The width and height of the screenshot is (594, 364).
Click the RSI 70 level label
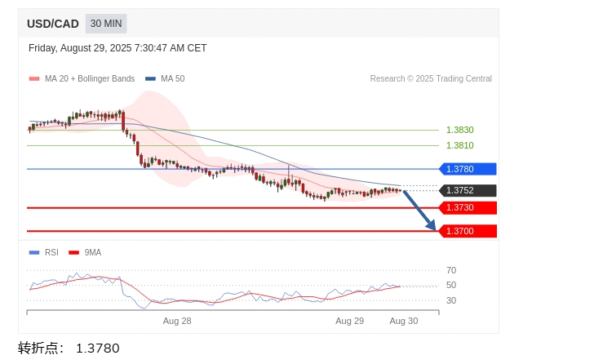point(451,270)
